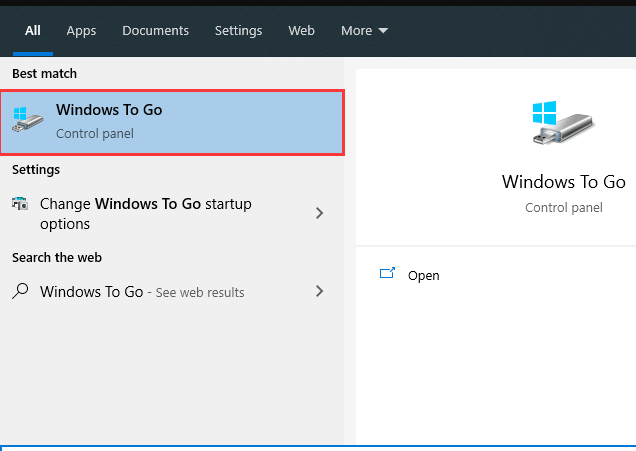Click the magnifier icon beside web results

20,292
